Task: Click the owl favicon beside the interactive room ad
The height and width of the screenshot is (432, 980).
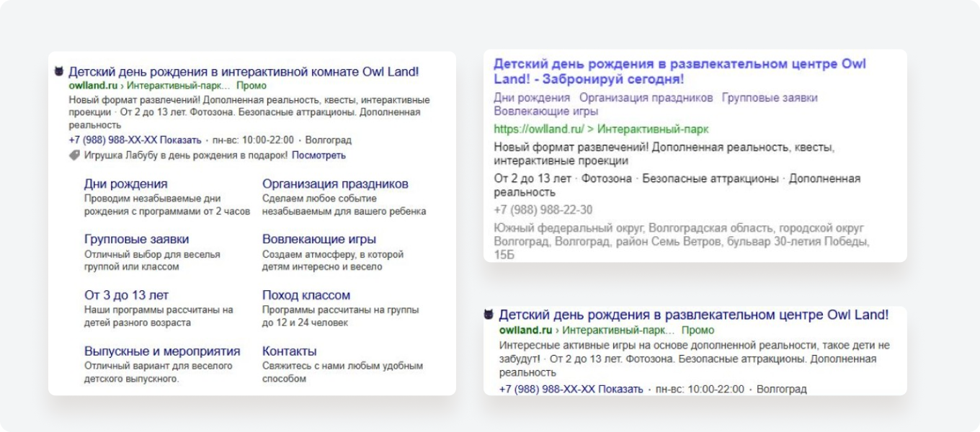Action: click(59, 71)
